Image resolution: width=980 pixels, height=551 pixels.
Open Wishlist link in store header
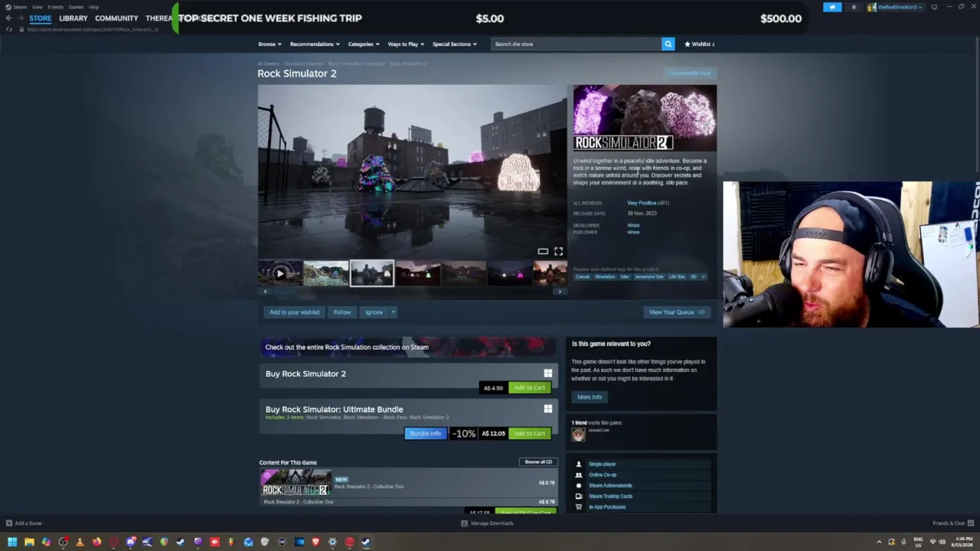click(699, 44)
